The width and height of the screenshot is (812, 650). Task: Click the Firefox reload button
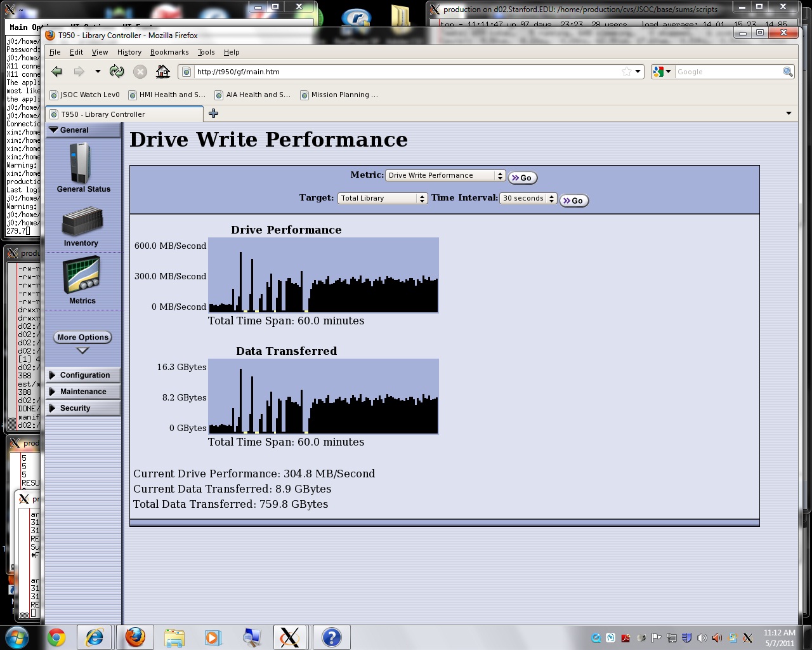coord(117,72)
